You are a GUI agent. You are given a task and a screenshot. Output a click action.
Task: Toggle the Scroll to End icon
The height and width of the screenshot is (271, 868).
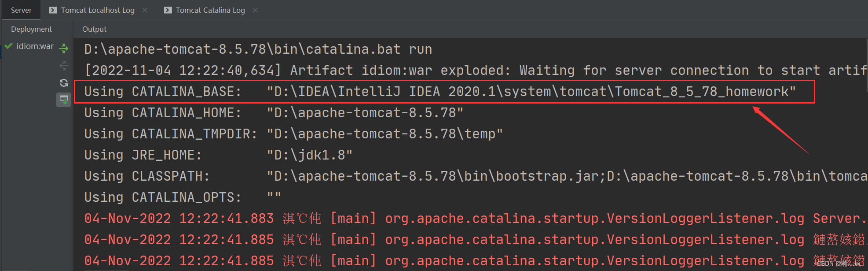pyautogui.click(x=64, y=100)
